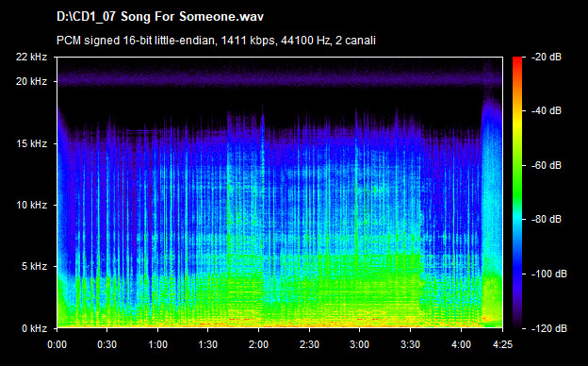Select the 0:30 time axis marker
This screenshot has width=588, height=366.
(x=106, y=344)
